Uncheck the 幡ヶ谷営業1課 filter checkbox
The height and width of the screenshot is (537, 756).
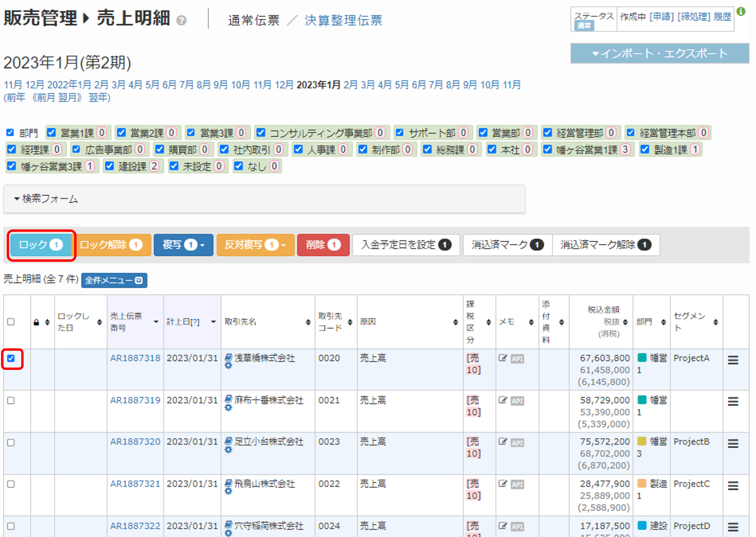[548, 149]
